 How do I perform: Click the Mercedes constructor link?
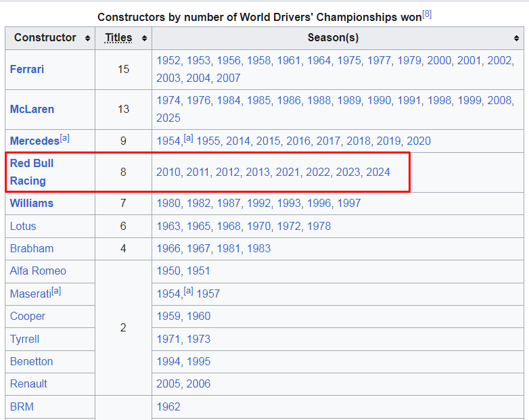34,141
